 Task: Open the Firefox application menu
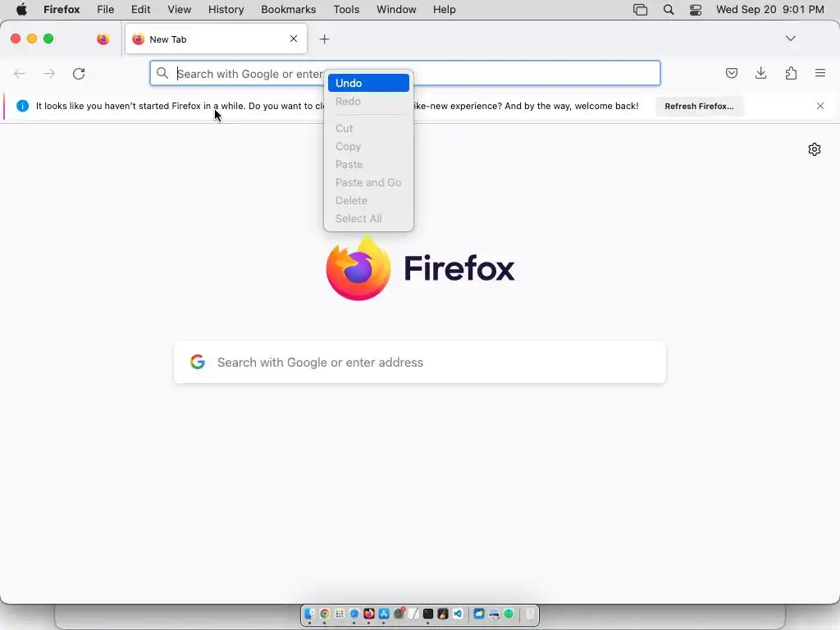click(x=62, y=10)
